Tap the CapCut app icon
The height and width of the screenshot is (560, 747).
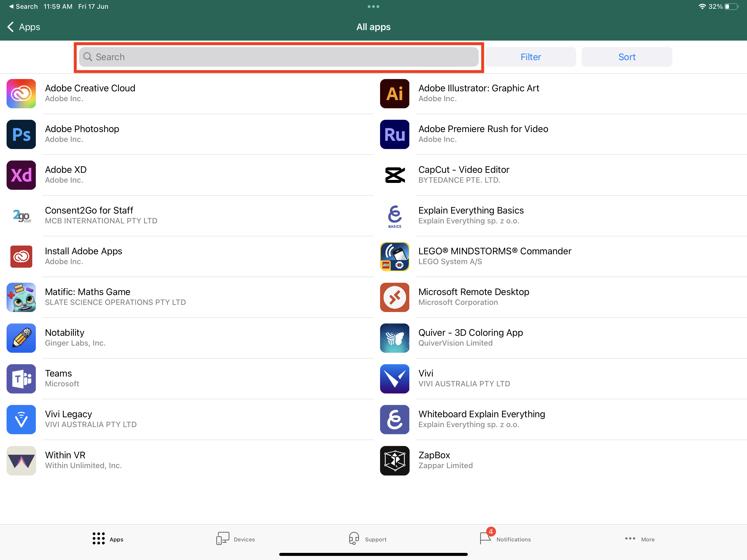coord(395,175)
